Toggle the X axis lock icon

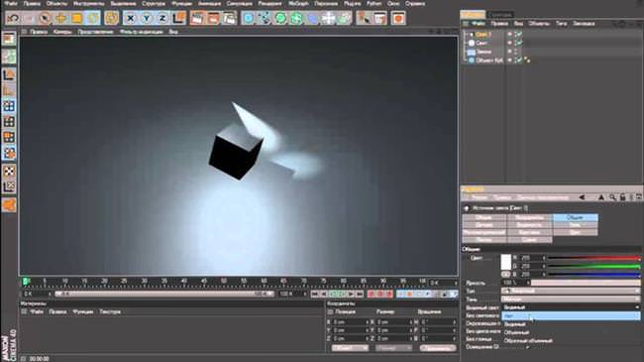point(130,18)
